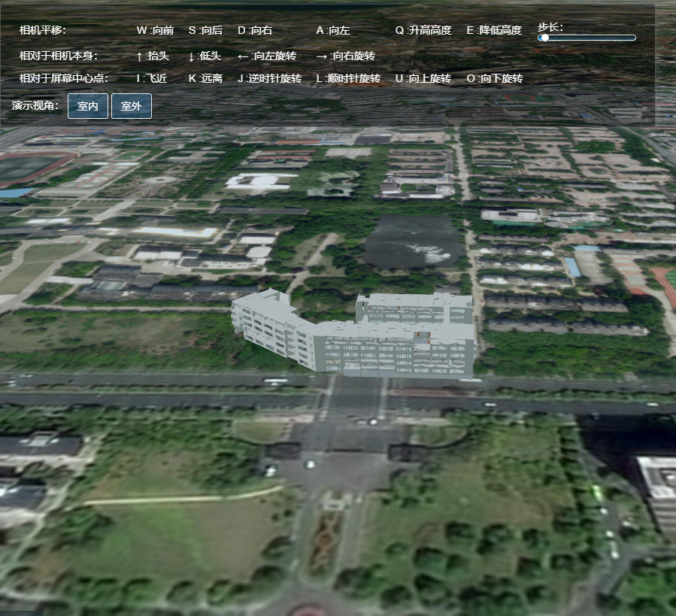676x616 pixels.
Task: Click the S:向后 key hint
Action: (x=205, y=30)
